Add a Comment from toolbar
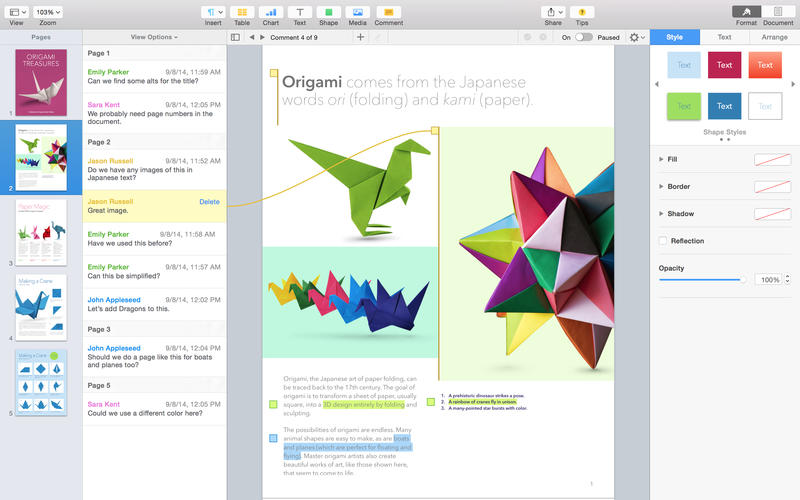The height and width of the screenshot is (500, 800). (388, 12)
